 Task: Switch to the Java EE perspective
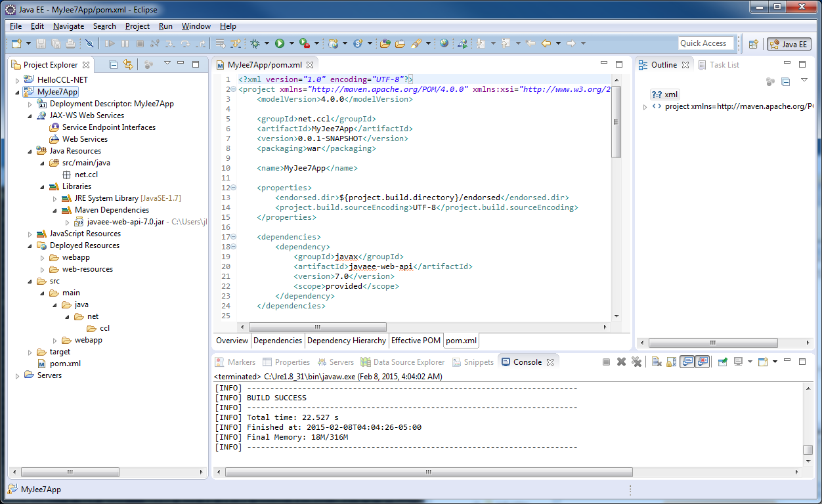point(789,44)
